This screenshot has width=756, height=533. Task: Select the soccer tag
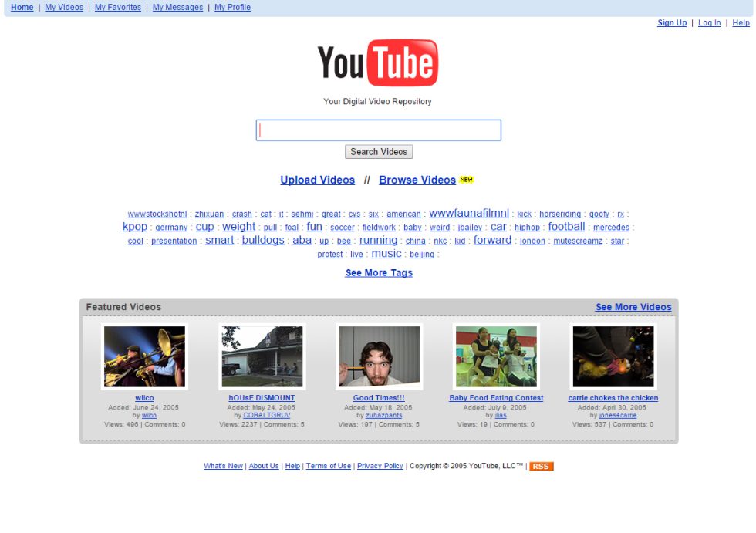coord(343,228)
